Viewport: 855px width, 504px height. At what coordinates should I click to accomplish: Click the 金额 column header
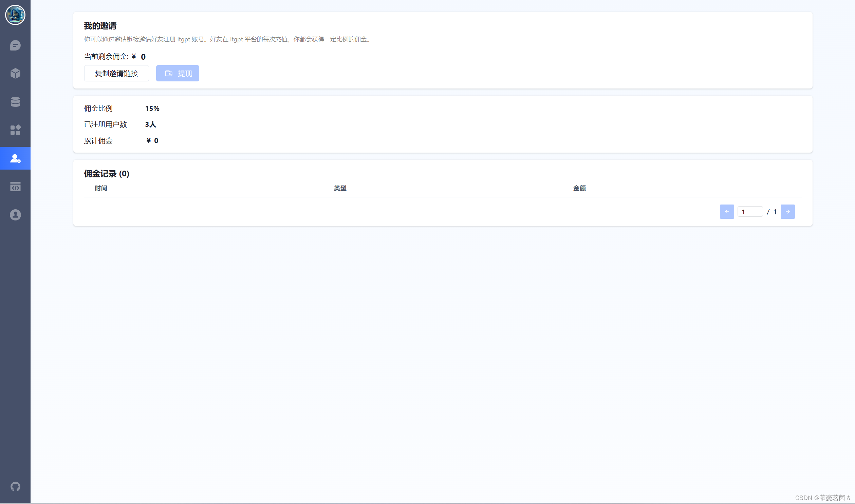(579, 188)
